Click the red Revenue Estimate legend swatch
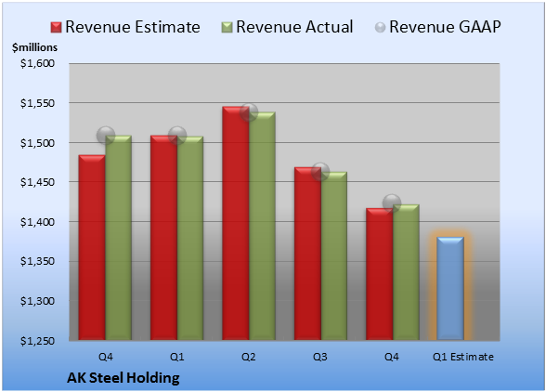The height and width of the screenshot is (392, 546). 56,27
